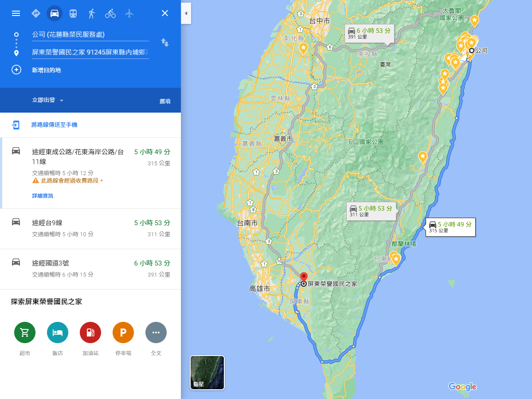The height and width of the screenshot is (399, 532).
Task: Collapse the side panel arrow
Action: pos(186,13)
